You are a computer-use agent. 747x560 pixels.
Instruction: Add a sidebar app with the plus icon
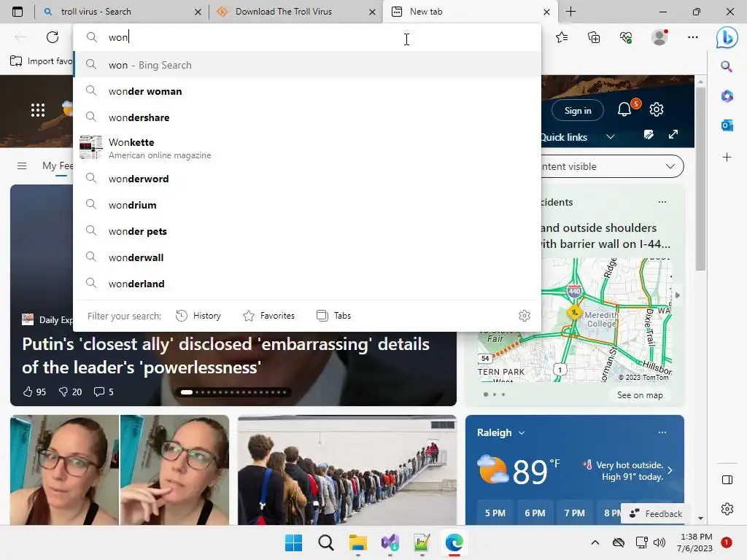click(727, 157)
